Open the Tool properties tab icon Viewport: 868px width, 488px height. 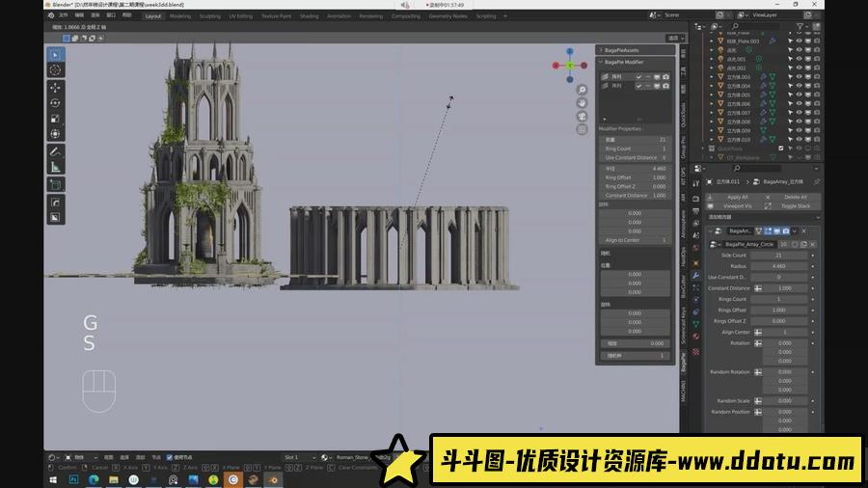pos(695,183)
